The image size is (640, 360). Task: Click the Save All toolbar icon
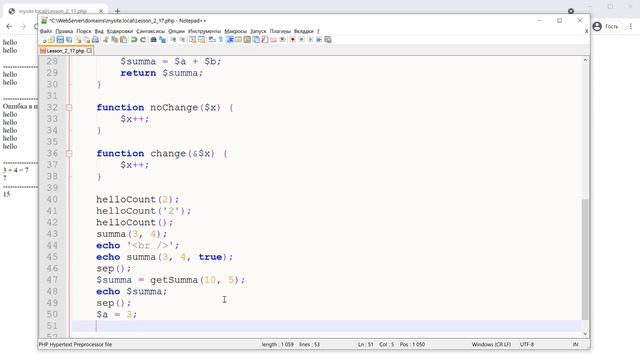[69, 40]
